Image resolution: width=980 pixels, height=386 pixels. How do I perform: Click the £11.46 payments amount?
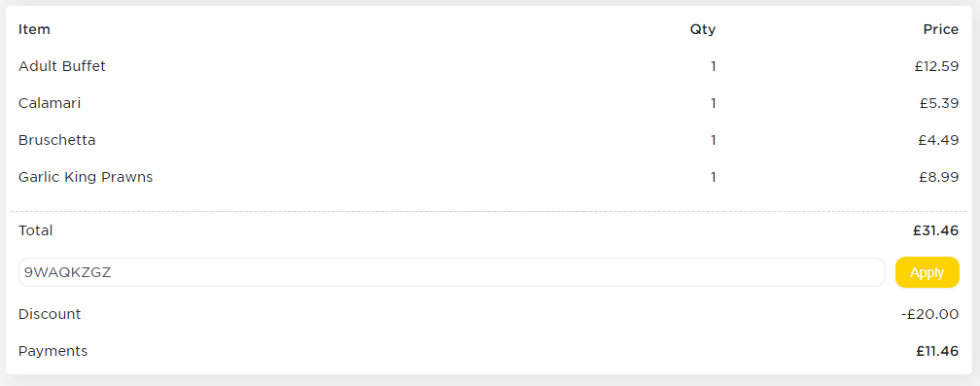937,351
